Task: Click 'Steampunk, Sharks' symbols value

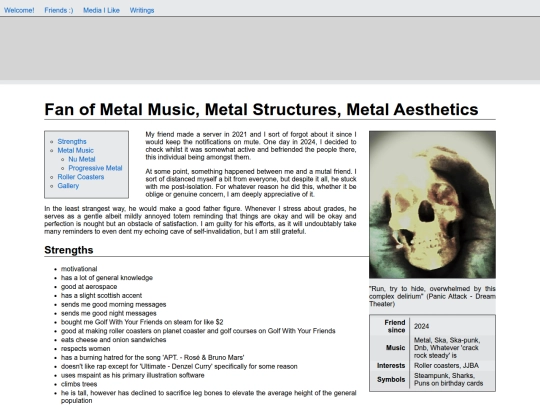Action: (x=448, y=380)
